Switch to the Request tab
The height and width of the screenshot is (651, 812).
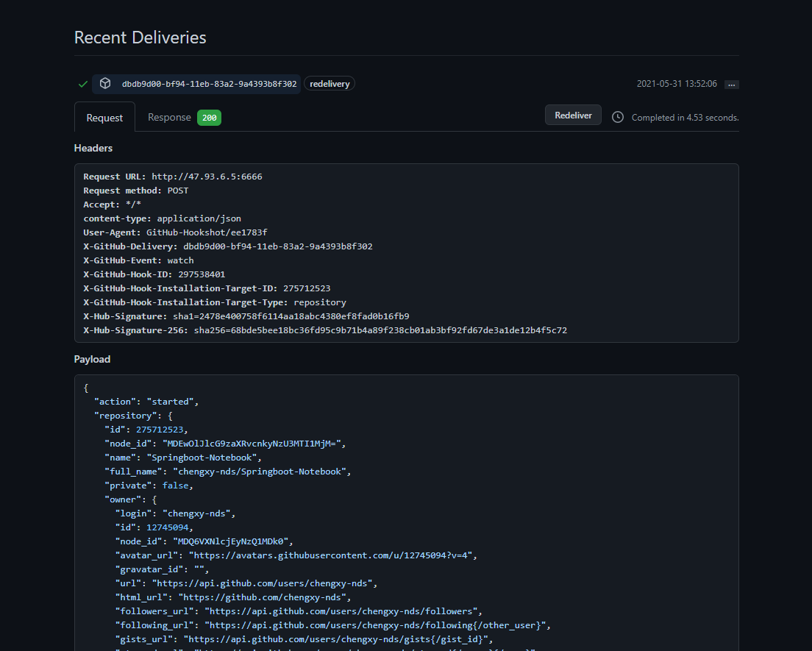[104, 118]
